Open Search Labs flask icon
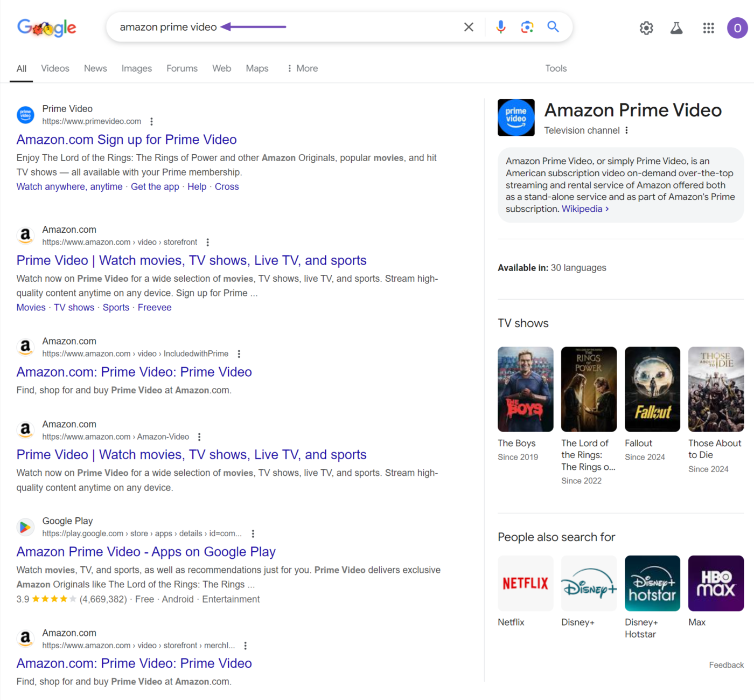 676,28
